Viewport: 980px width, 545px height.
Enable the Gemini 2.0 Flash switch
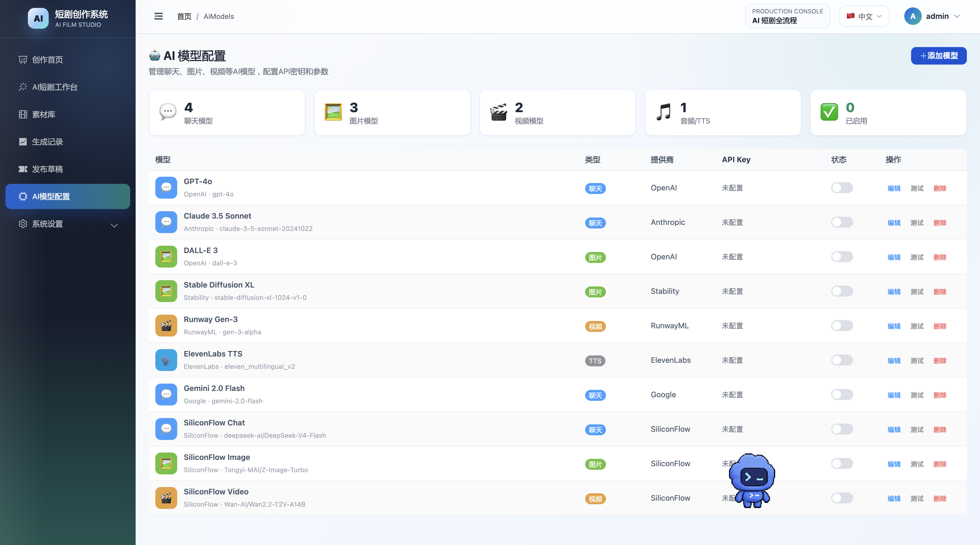[842, 395]
